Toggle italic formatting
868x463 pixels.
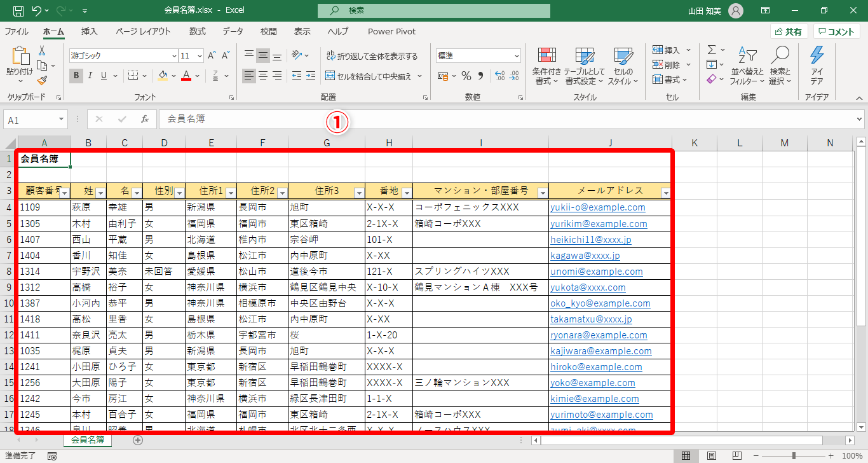(x=90, y=76)
